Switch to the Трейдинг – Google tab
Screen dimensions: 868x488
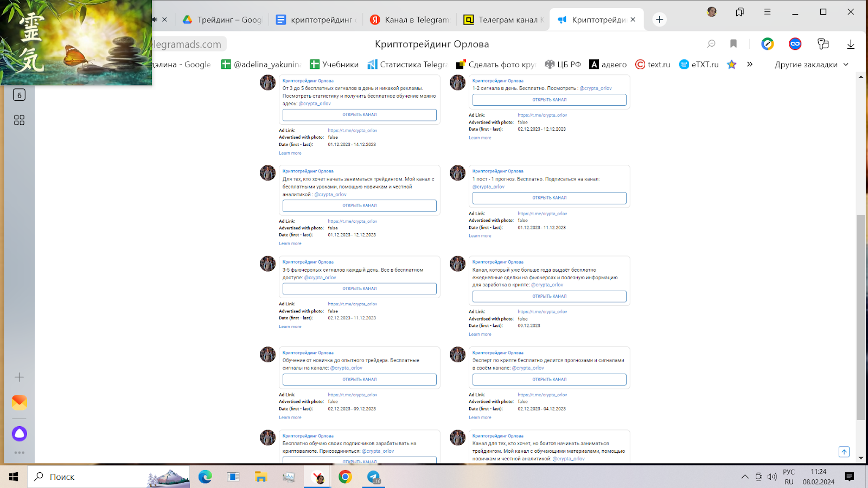[x=222, y=20]
